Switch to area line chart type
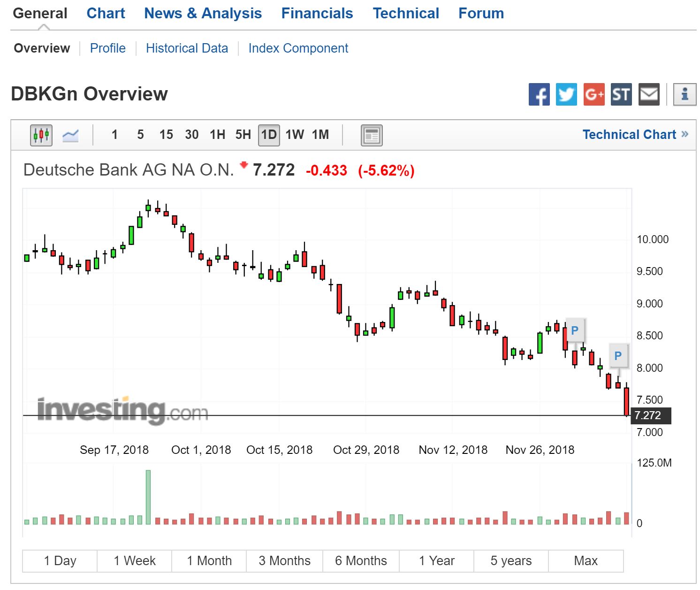Image resolution: width=700 pixels, height=590 pixels. pyautogui.click(x=70, y=135)
